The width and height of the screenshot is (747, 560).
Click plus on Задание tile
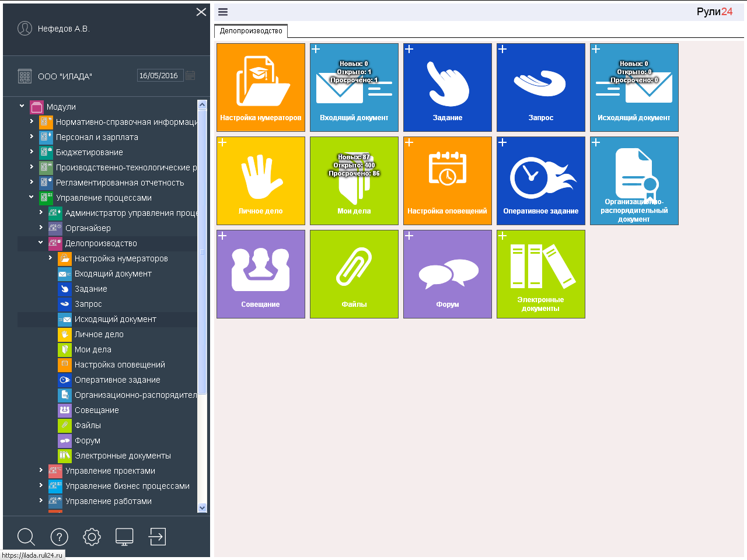point(409,49)
